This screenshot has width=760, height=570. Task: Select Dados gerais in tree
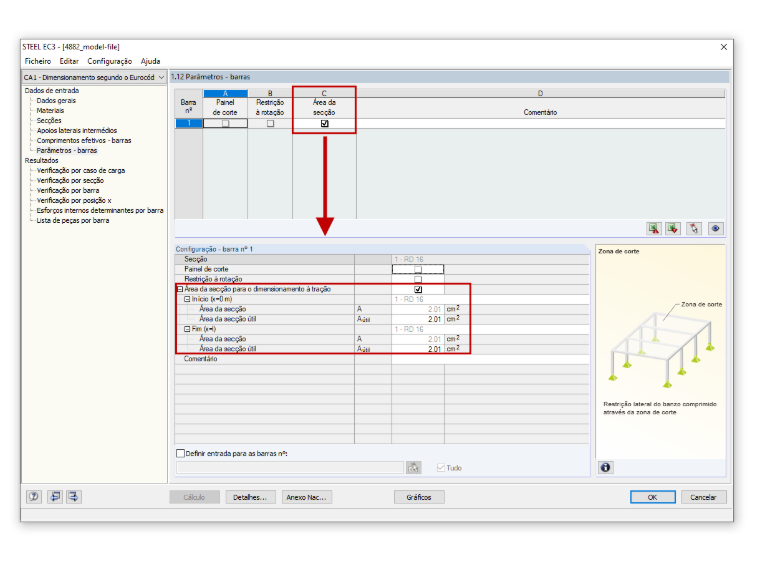(x=56, y=100)
